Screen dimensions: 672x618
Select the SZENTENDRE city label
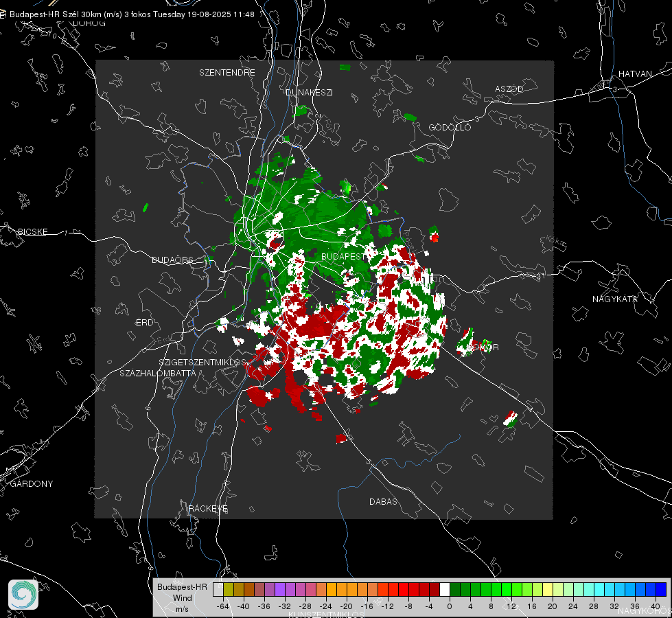click(x=227, y=73)
